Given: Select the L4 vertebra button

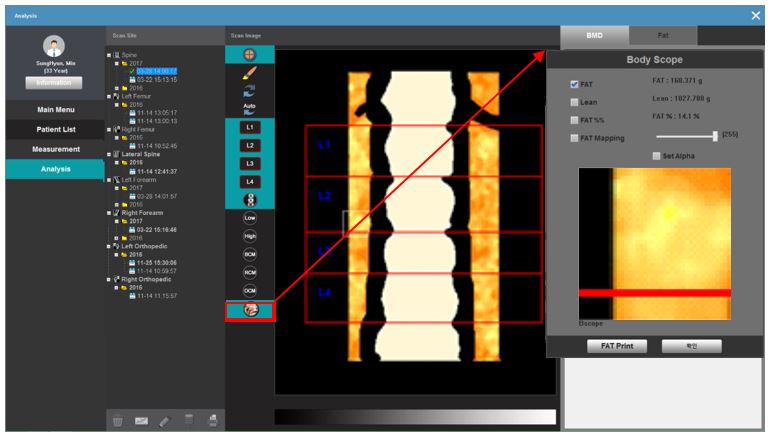Looking at the screenshot, I should click(249, 181).
